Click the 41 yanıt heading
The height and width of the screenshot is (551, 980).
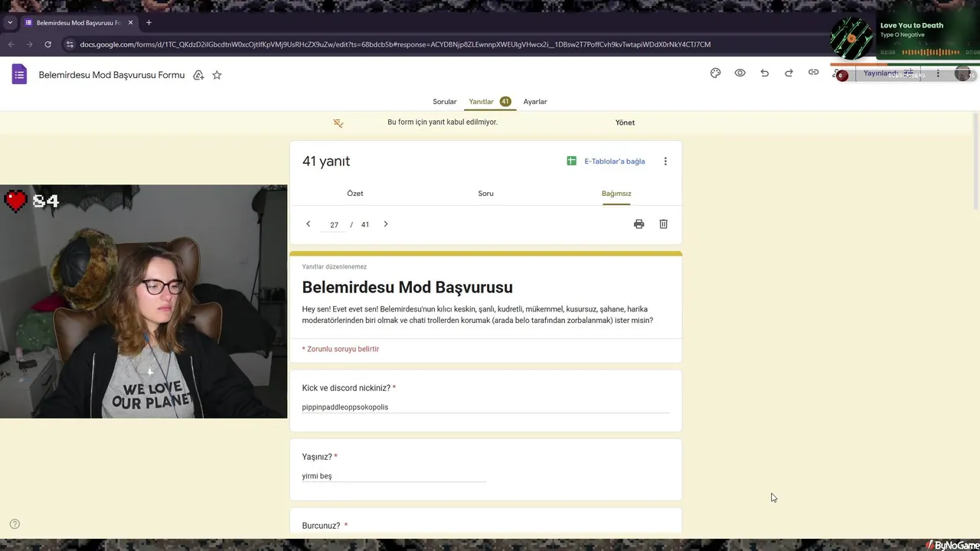pos(326,161)
